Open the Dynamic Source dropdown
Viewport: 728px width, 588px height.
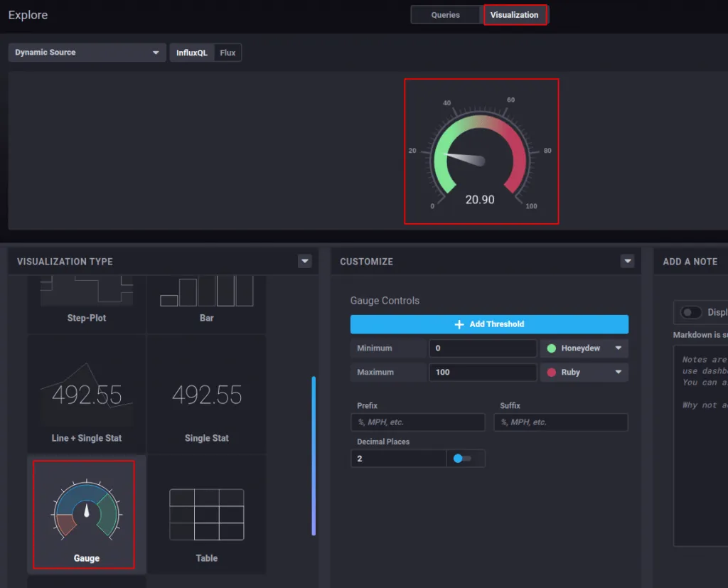pos(87,53)
